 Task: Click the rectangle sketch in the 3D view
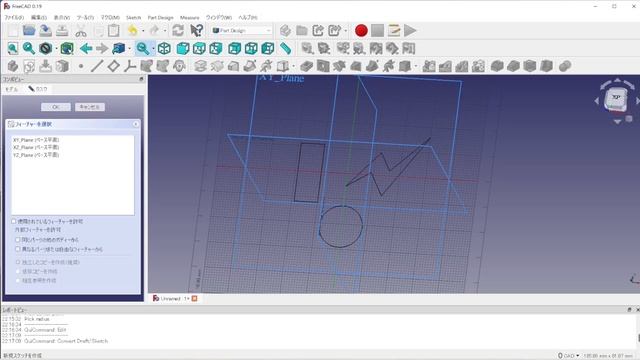click(309, 172)
